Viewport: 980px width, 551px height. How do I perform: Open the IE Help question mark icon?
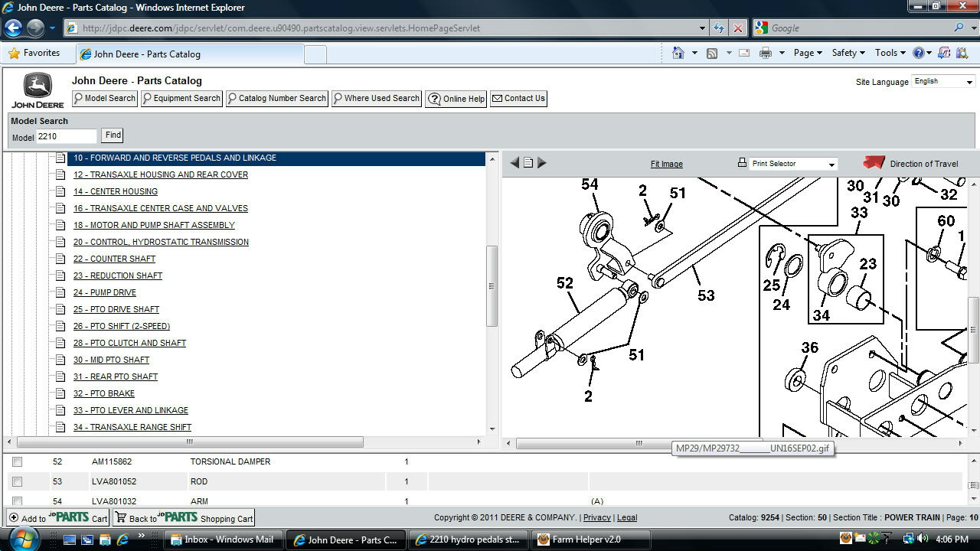(x=919, y=53)
